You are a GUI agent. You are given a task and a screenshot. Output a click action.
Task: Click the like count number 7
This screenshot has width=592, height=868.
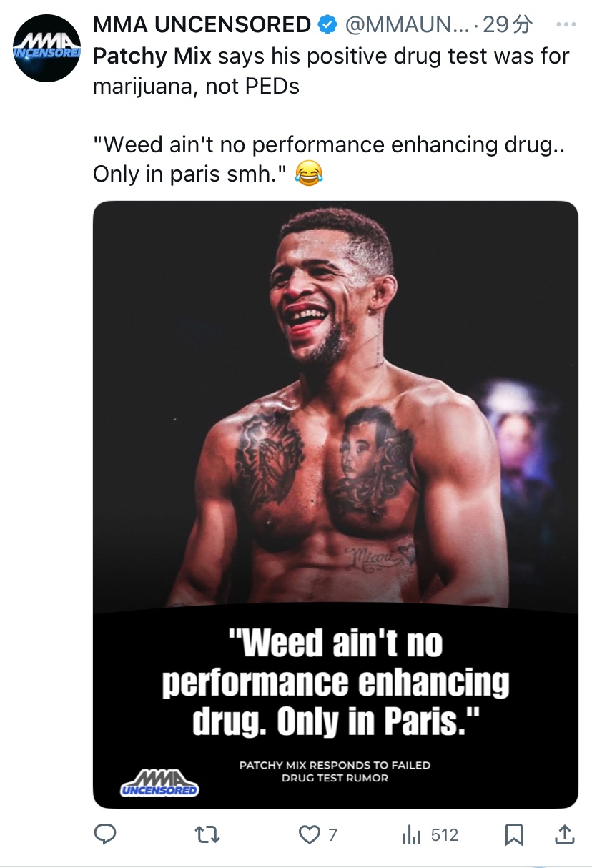(x=332, y=835)
